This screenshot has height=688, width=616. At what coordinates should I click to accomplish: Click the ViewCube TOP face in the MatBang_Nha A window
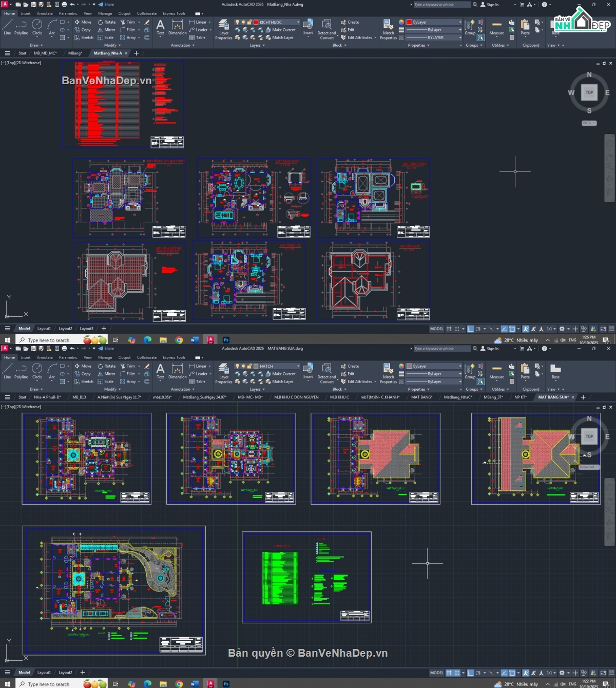(589, 92)
